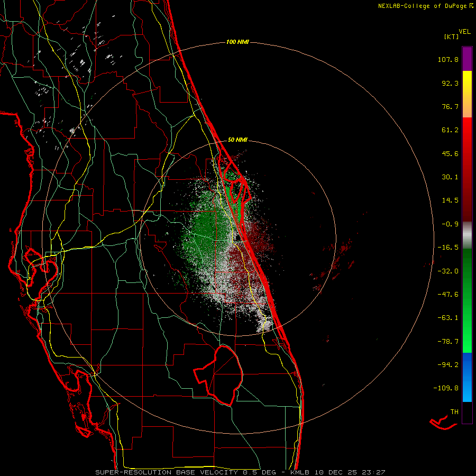Select the -0.9 scale value

450,224
